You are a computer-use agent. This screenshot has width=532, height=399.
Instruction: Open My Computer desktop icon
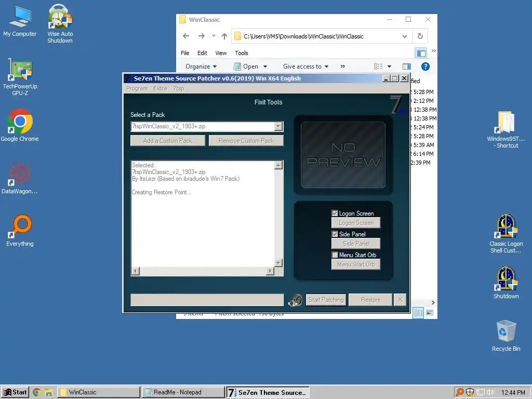pos(20,21)
